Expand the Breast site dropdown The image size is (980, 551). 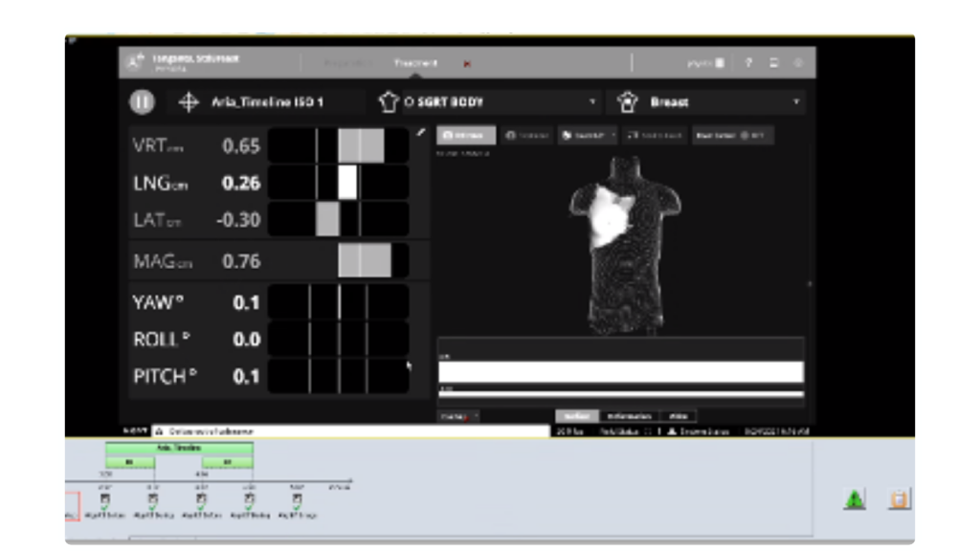(x=796, y=101)
